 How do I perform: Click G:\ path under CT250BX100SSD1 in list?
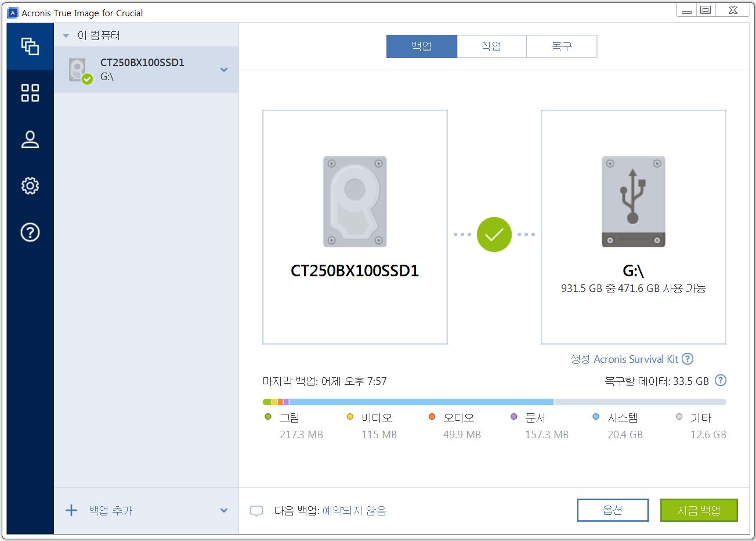pyautogui.click(x=107, y=77)
